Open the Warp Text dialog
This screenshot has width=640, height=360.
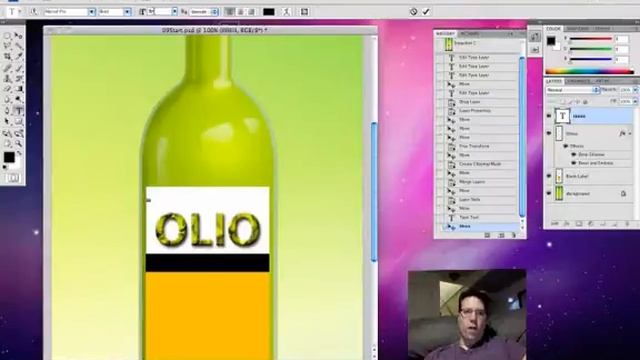pyautogui.click(x=287, y=12)
